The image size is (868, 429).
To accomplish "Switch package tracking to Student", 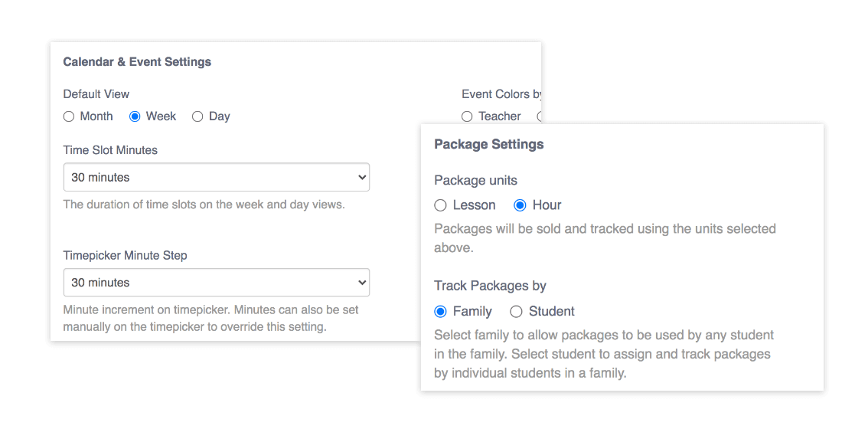I will tap(517, 311).
